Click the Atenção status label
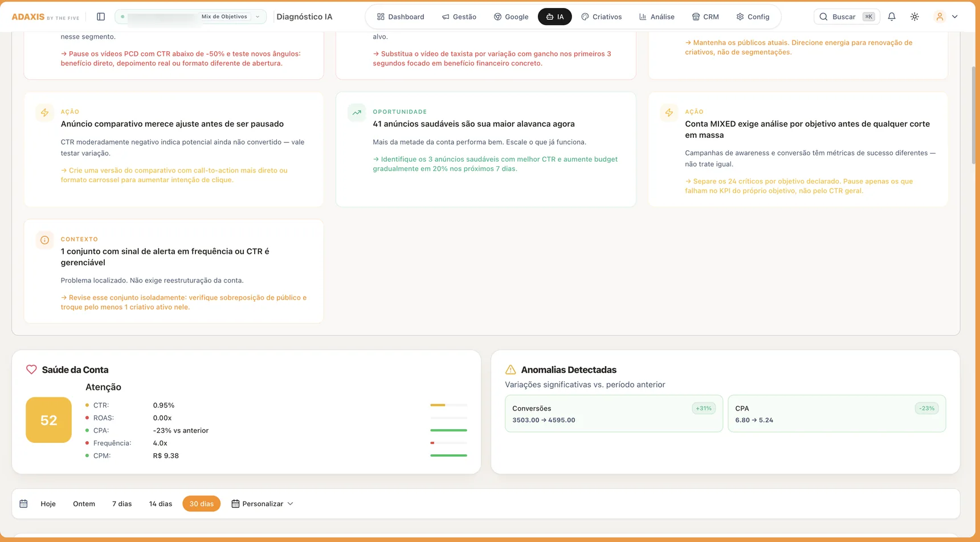Screen dimensions: 980x542 103,387
